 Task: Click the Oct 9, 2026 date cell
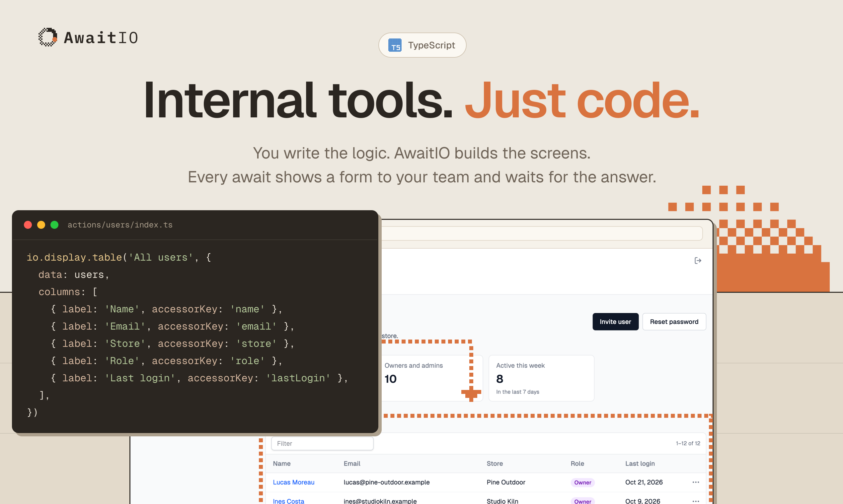point(643,501)
